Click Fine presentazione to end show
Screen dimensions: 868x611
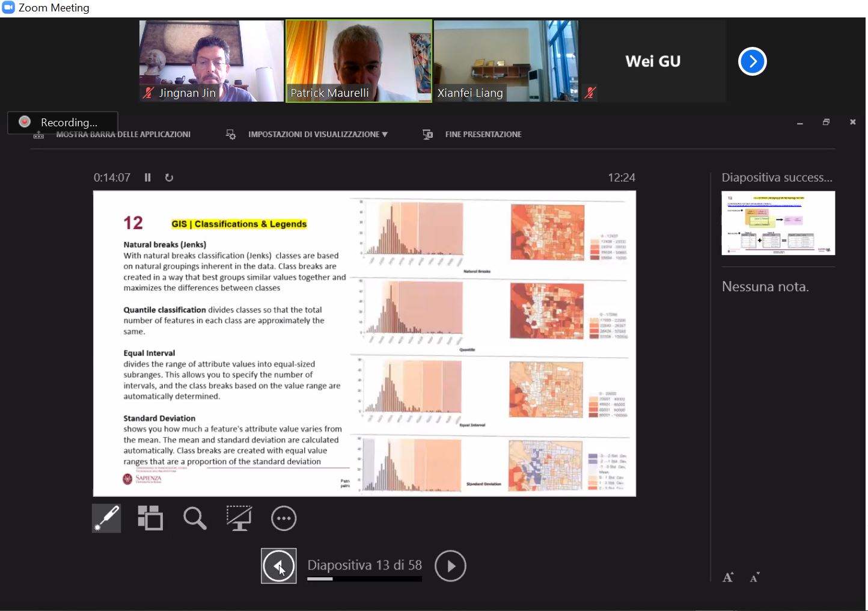[x=483, y=135]
